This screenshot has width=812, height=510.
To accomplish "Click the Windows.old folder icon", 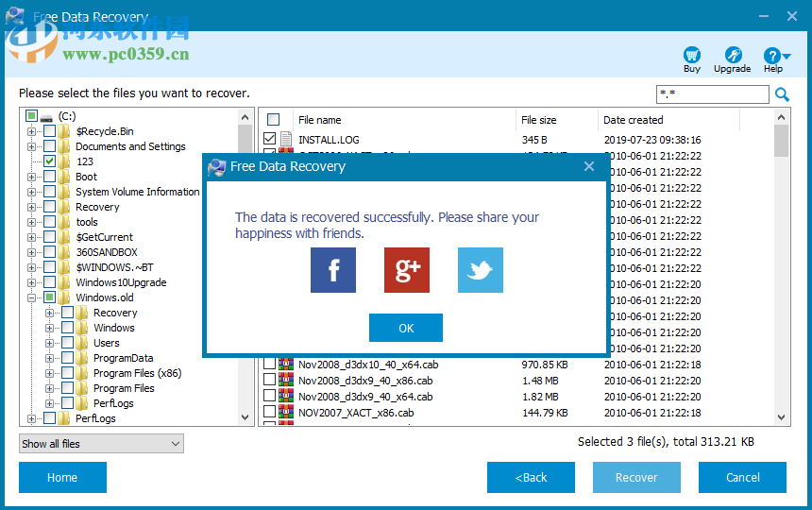I will [64, 297].
